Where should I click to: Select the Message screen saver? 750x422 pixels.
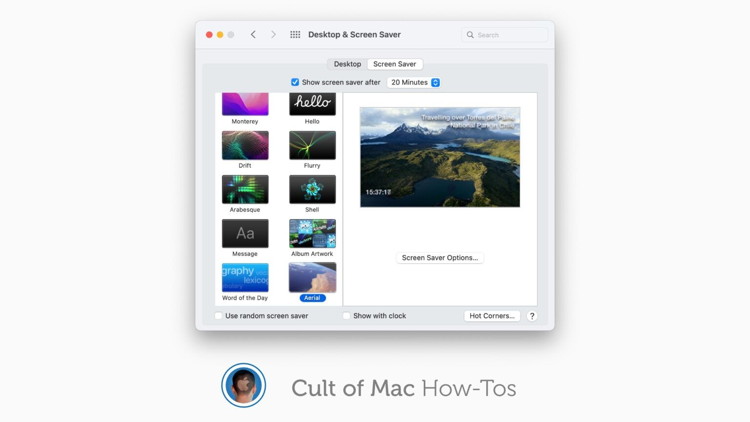point(245,233)
